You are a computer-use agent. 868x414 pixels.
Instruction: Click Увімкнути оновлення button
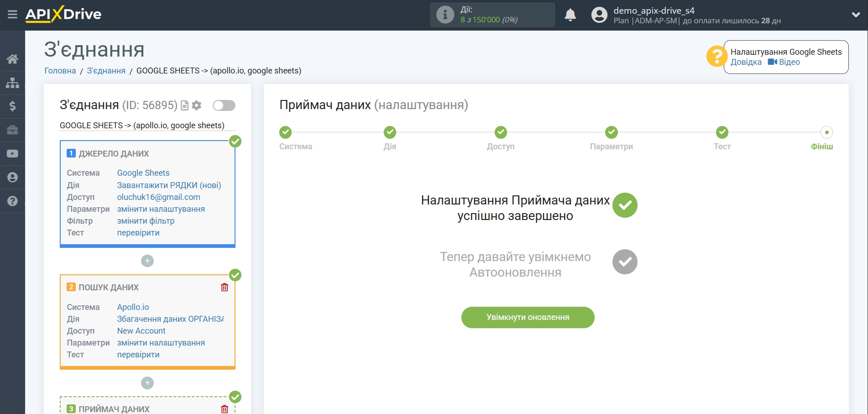pos(528,317)
